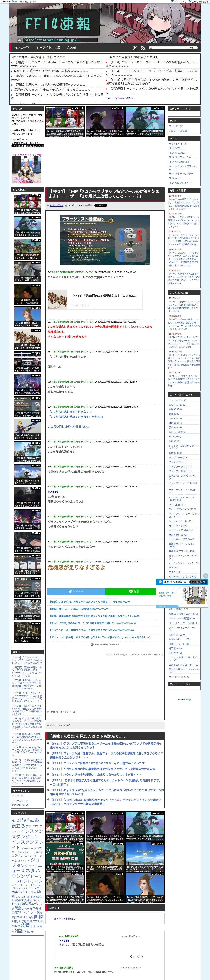Share article via LINE 送る button
210x980 pixels.
pyautogui.click(x=134, y=591)
